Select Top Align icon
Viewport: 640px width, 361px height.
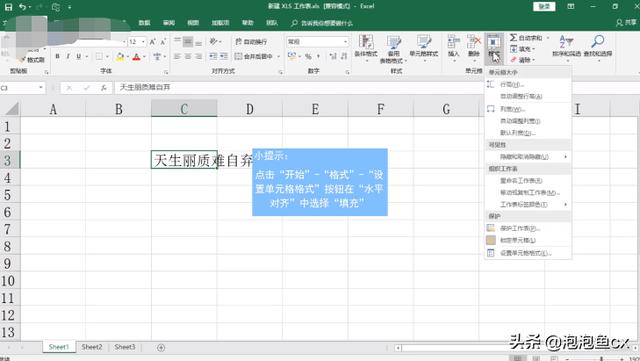177,41
